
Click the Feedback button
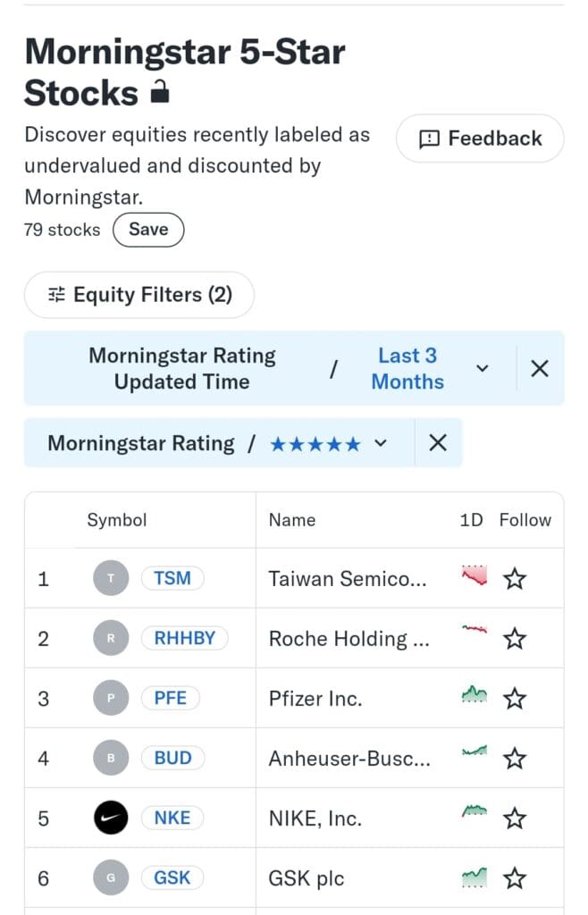480,139
